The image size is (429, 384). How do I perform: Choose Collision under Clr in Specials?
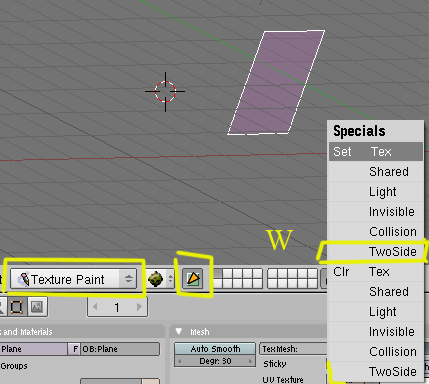click(376, 352)
